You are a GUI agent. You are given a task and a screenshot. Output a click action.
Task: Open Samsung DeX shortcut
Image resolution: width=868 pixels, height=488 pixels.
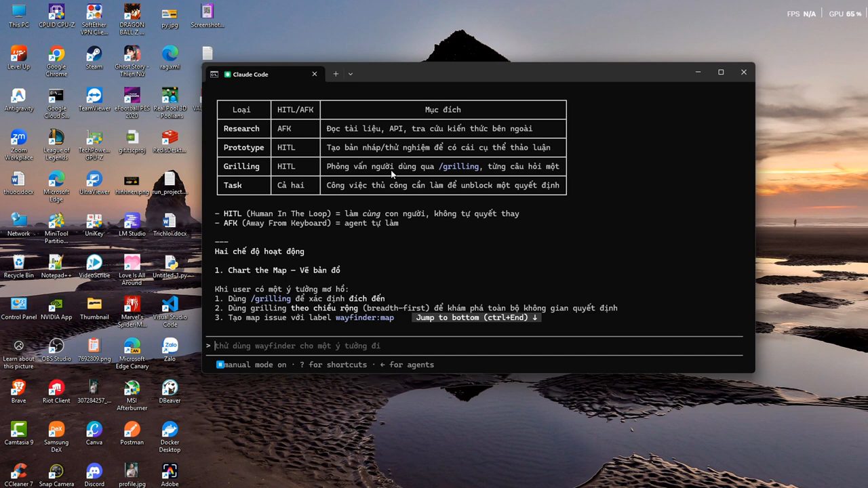(x=56, y=437)
